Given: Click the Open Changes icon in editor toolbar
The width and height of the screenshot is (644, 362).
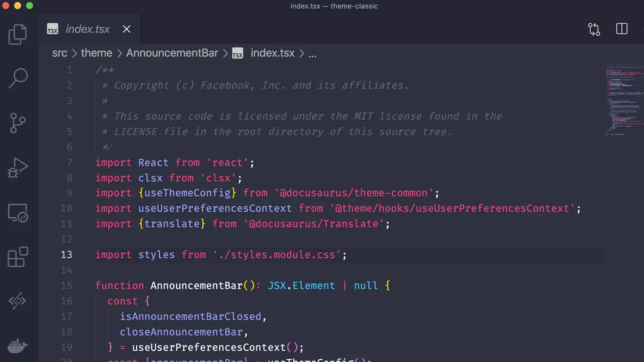Looking at the screenshot, I should (594, 29).
